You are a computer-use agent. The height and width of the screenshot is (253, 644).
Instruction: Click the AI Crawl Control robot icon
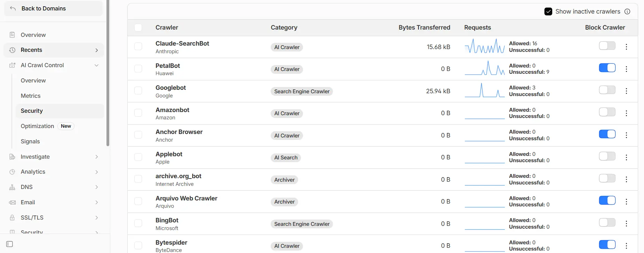click(x=12, y=65)
